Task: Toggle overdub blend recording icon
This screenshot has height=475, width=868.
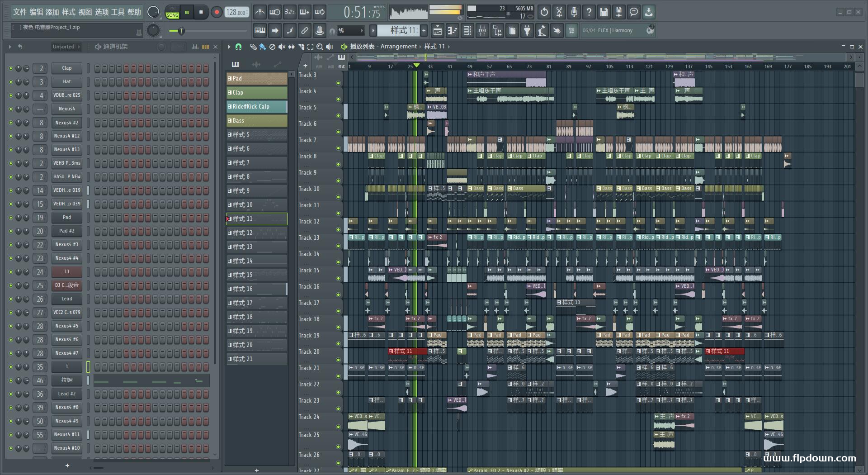Action: click(x=304, y=12)
